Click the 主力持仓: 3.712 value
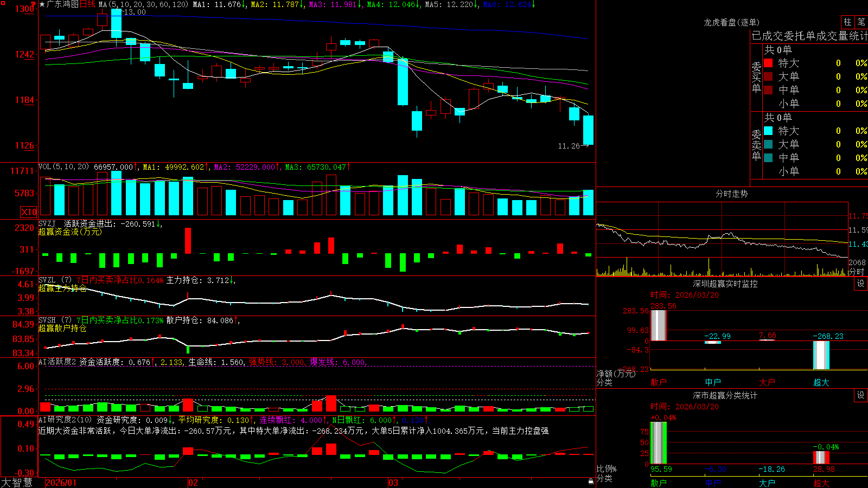The width and height of the screenshot is (868, 488). point(198,280)
